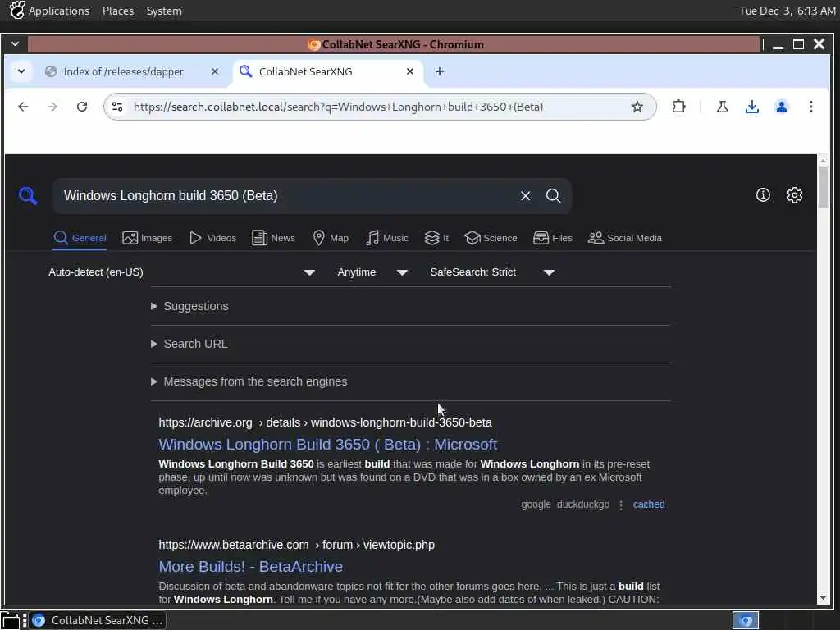Click the workspace switcher in bottom panel
The height and width of the screenshot is (630, 840).
[746, 620]
